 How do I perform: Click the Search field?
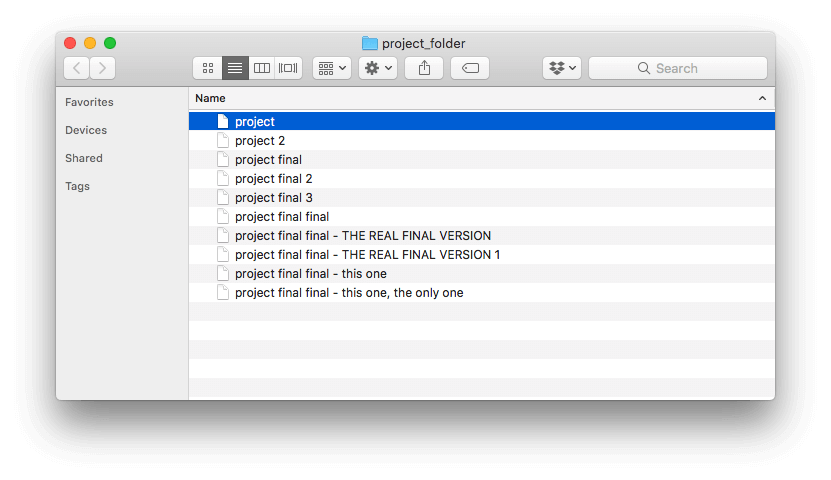[x=678, y=68]
